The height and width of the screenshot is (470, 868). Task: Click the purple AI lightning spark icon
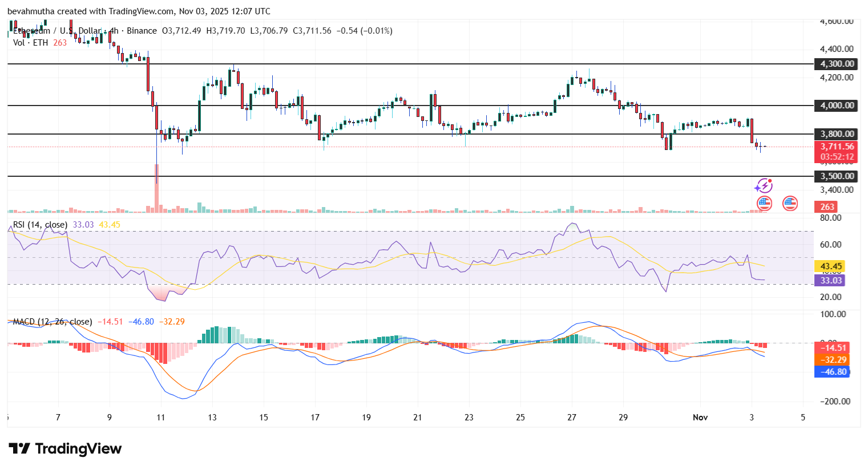click(x=765, y=185)
